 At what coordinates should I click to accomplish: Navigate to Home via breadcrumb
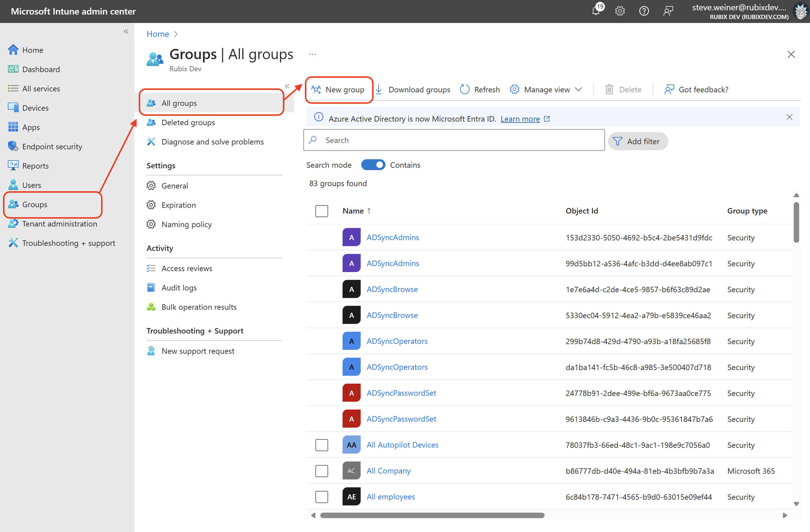[x=157, y=34]
